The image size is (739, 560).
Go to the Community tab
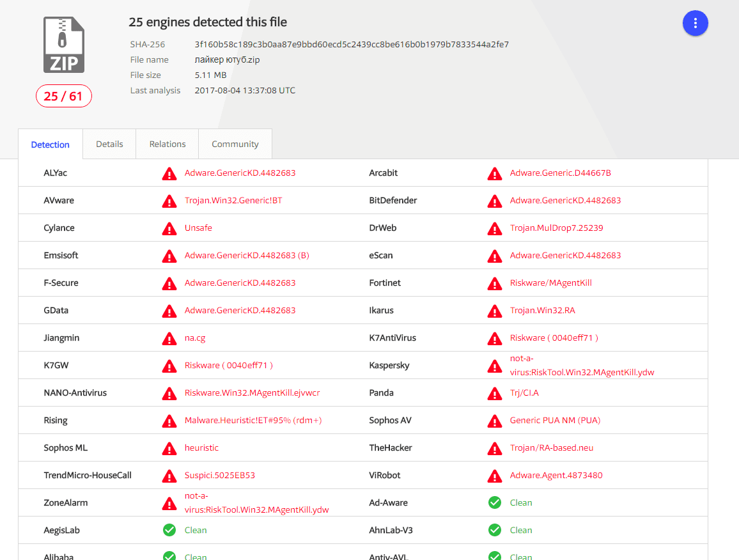[x=235, y=144]
